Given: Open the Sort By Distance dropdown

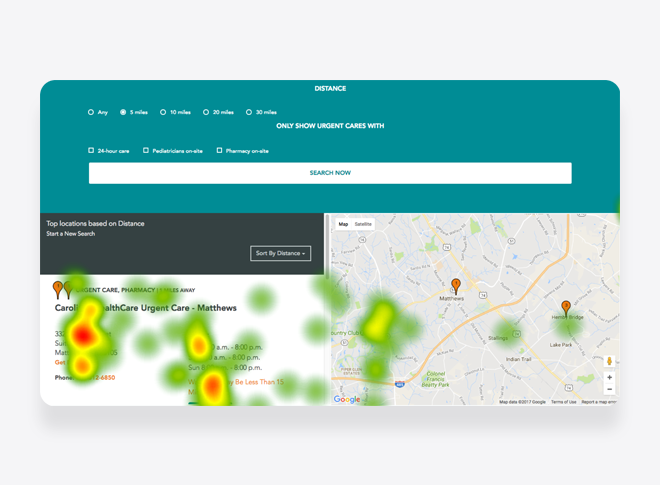Looking at the screenshot, I should (280, 253).
